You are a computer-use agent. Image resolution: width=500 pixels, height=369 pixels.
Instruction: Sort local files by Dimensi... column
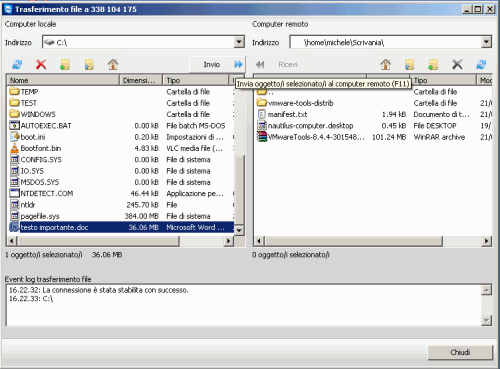(x=141, y=80)
